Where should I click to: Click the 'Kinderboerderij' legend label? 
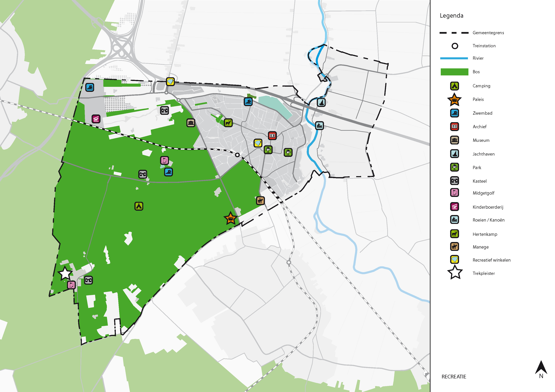click(488, 207)
